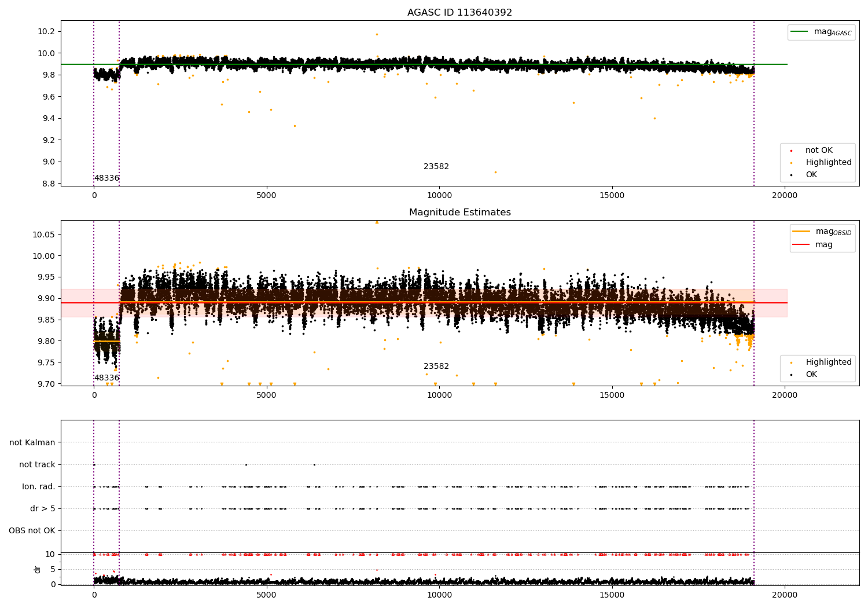Click the orange mag OBSID legend line
868x608 pixels.
(x=801, y=232)
